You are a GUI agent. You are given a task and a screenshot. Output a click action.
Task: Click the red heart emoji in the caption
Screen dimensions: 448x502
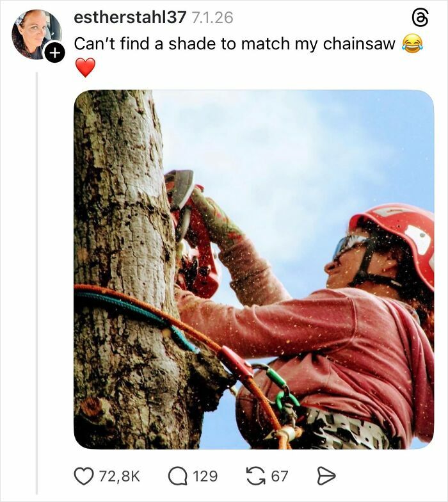tap(85, 67)
